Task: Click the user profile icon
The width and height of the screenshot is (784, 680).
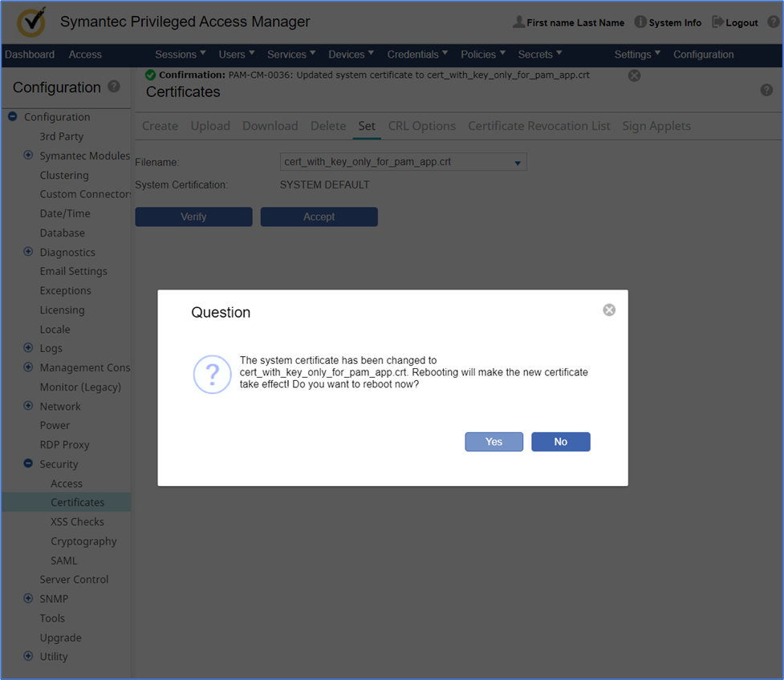Action: coord(518,22)
